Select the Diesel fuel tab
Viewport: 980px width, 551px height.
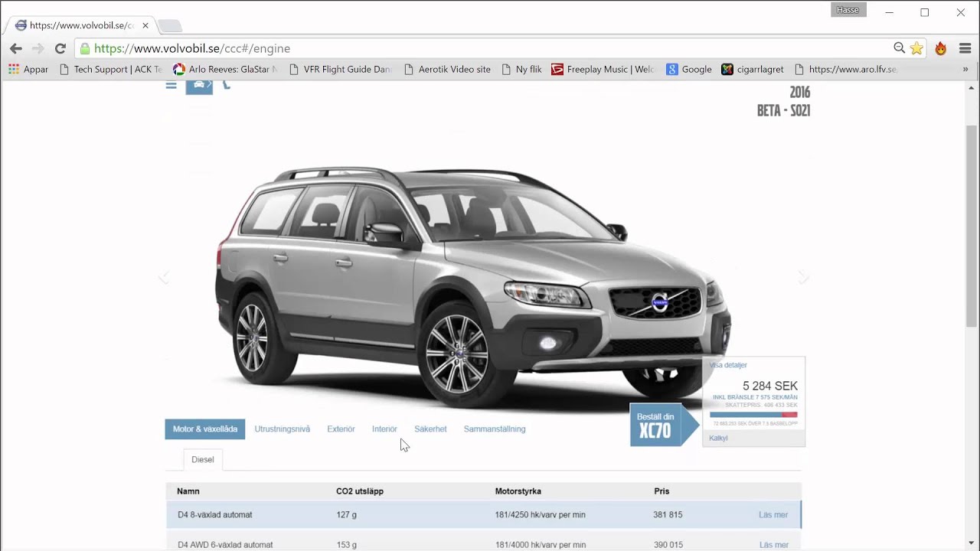203,460
